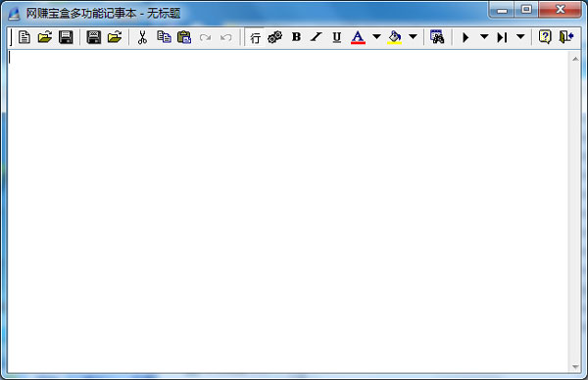
Task: Expand the font color dropdown arrow
Action: 377,36
